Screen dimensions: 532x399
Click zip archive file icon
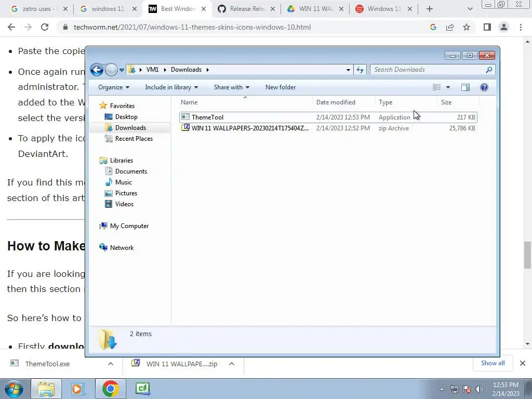click(185, 128)
